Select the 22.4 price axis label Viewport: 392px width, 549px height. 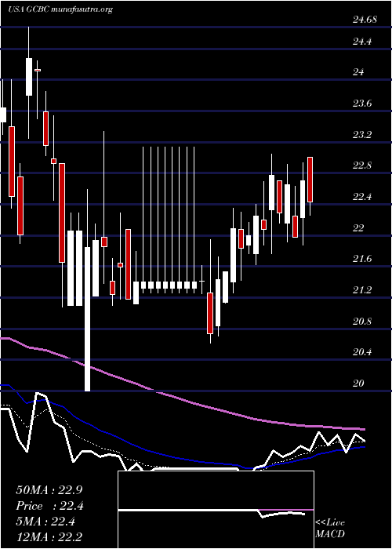coord(362,197)
